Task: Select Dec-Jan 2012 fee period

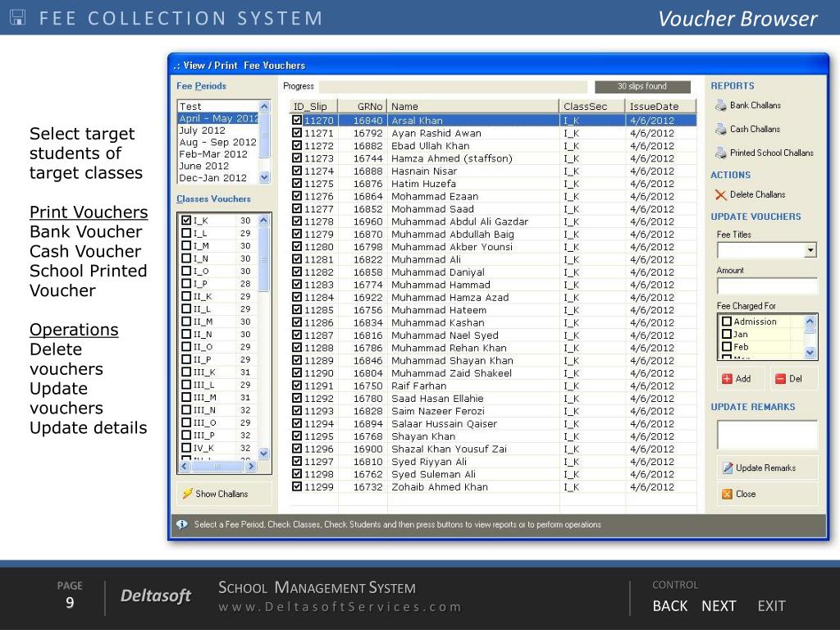Action: (x=218, y=177)
